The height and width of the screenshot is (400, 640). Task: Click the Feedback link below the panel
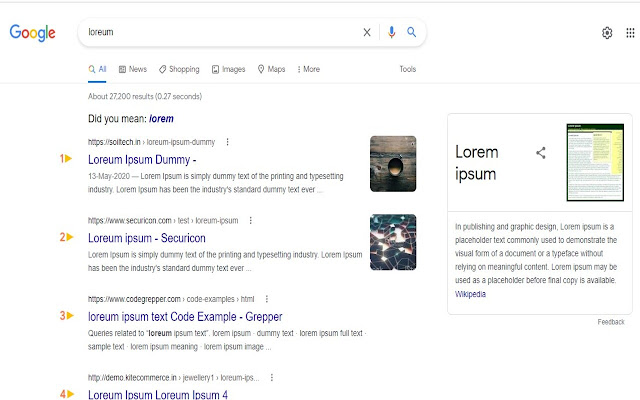611,322
